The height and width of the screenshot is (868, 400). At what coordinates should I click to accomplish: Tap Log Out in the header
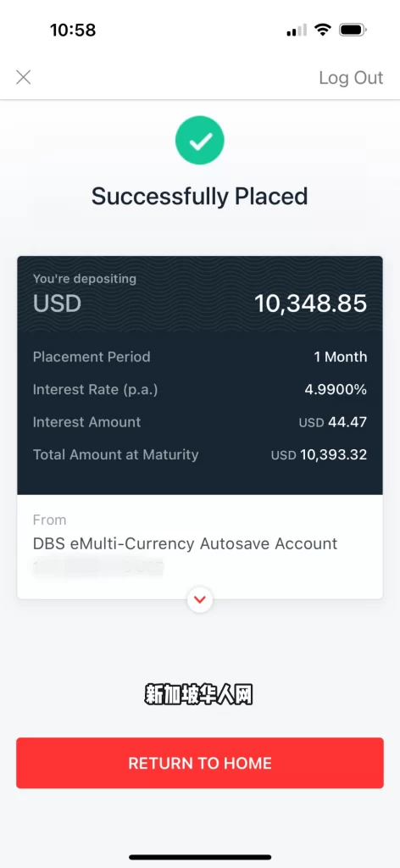[x=351, y=78]
